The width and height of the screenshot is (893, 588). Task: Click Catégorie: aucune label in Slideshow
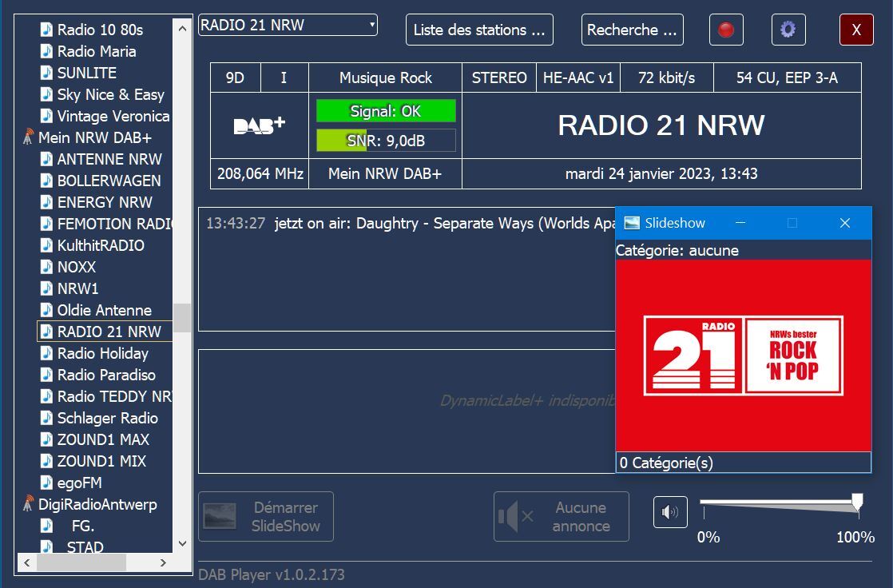tap(677, 251)
